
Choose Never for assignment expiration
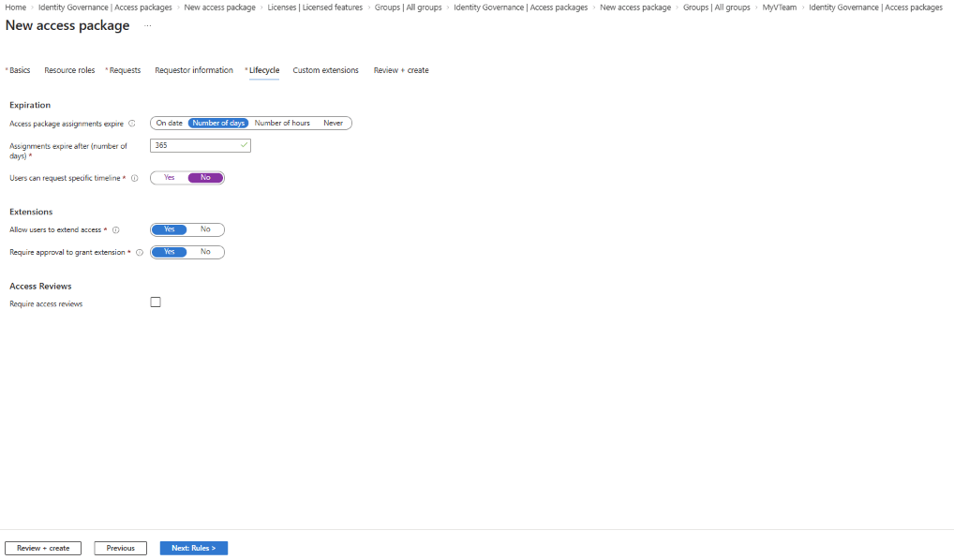click(x=333, y=123)
